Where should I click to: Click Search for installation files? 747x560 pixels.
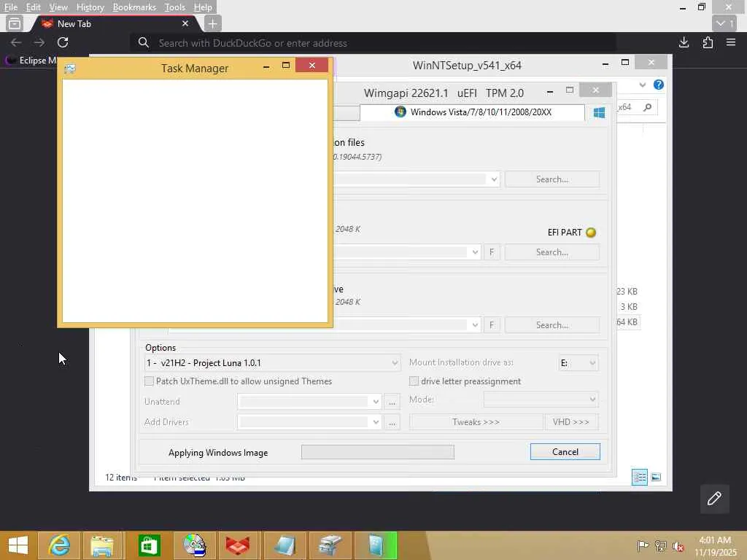pos(552,179)
